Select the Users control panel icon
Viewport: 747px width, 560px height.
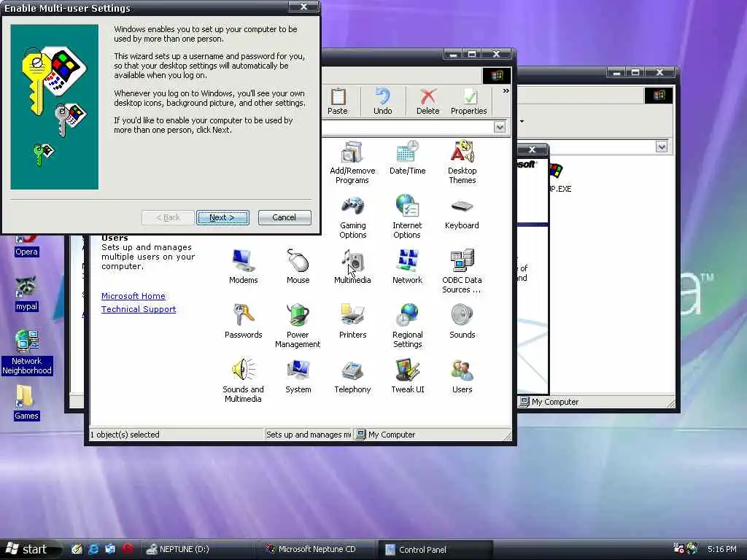462,377
